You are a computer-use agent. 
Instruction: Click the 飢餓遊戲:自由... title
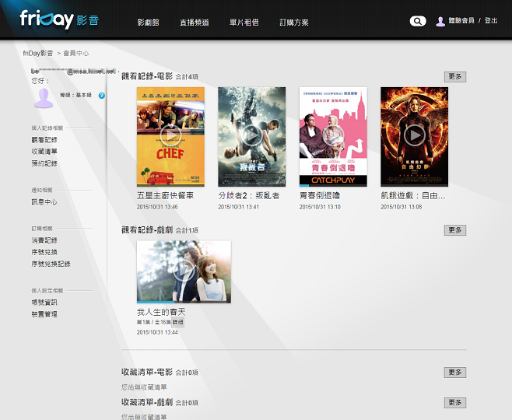pos(413,195)
